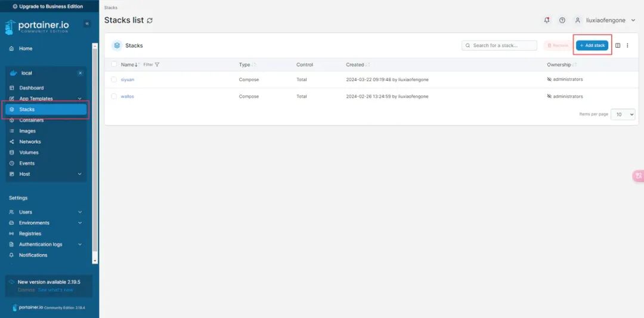This screenshot has width=644, height=318.
Task: Sort by the Created column header
Action: pyautogui.click(x=358, y=64)
